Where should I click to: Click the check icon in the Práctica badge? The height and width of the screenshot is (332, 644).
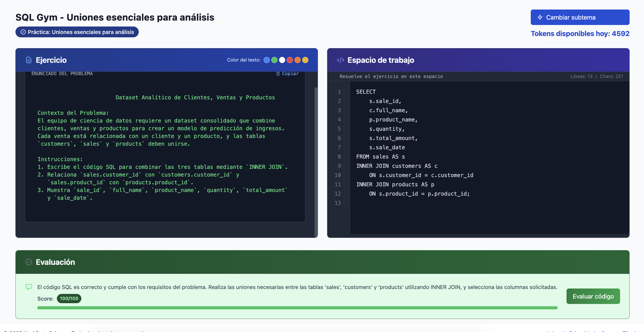(x=23, y=32)
